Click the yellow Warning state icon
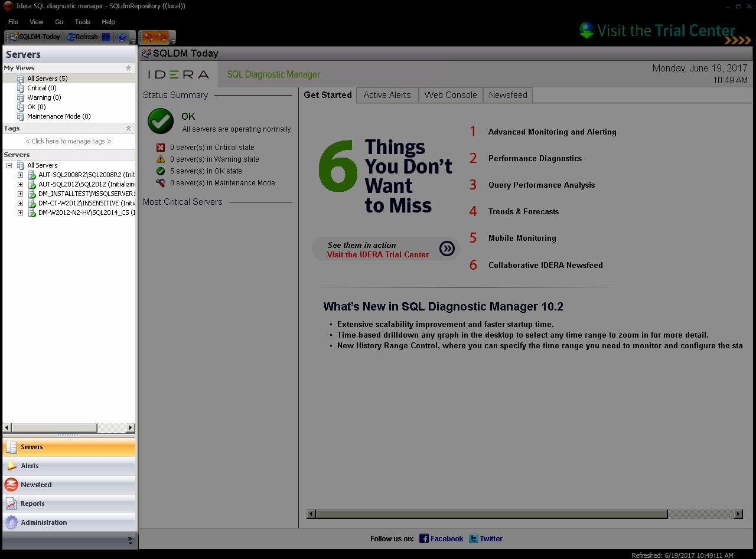The height and width of the screenshot is (559, 756). [x=161, y=159]
